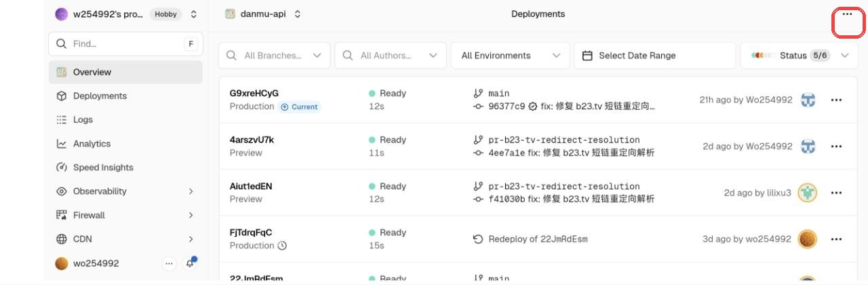The height and width of the screenshot is (285, 868).
Task: Expand the Observability chevron
Action: [191, 191]
